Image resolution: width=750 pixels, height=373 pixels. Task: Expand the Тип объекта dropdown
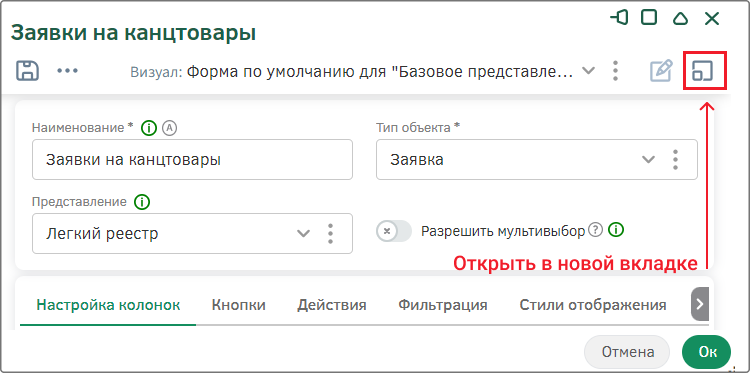pos(648,159)
